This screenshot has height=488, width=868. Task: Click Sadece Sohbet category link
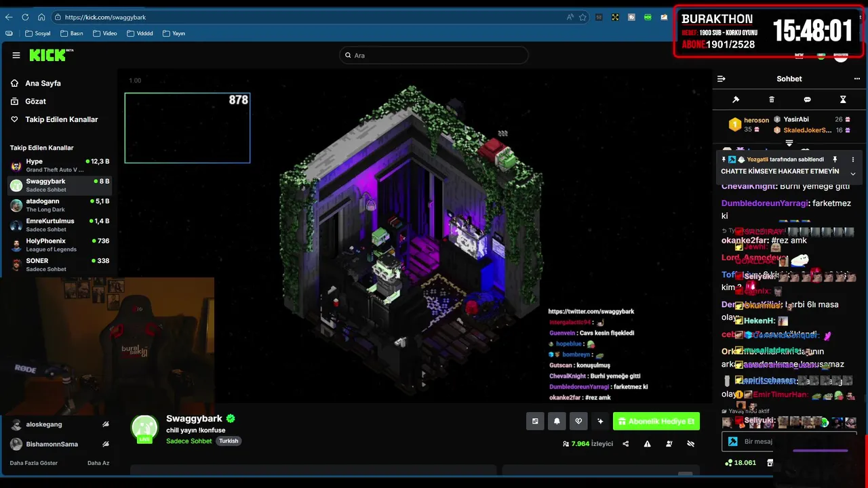(189, 441)
